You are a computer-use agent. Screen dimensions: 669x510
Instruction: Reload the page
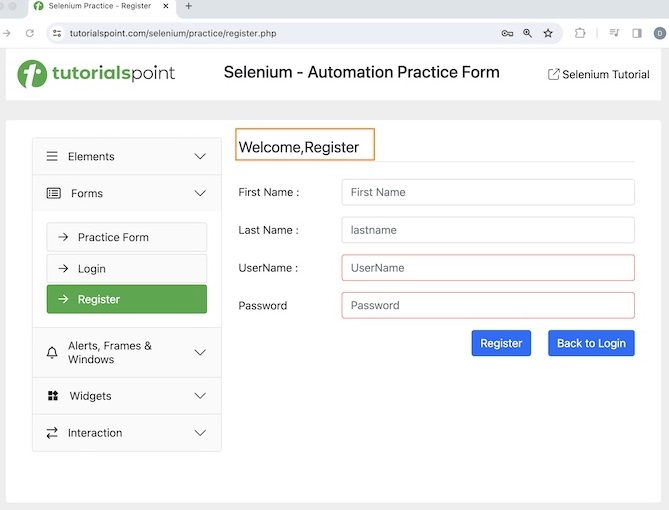point(30,33)
